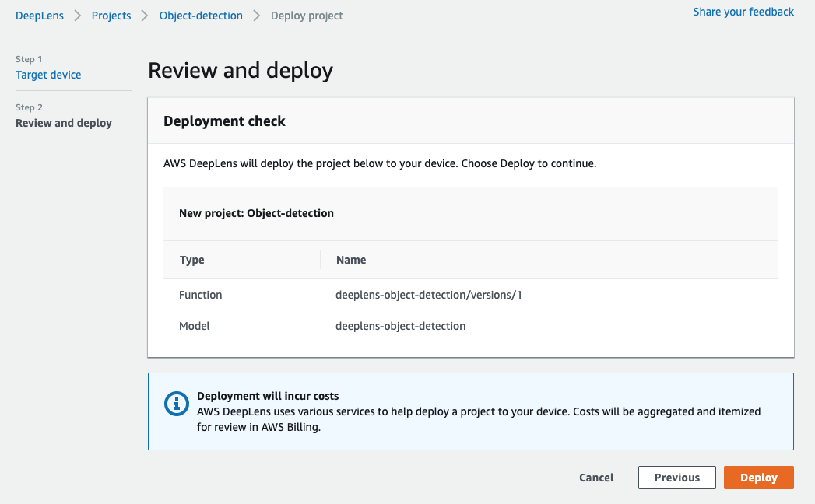Image resolution: width=815 pixels, height=504 pixels.
Task: Click the Type column header
Action: (191, 260)
